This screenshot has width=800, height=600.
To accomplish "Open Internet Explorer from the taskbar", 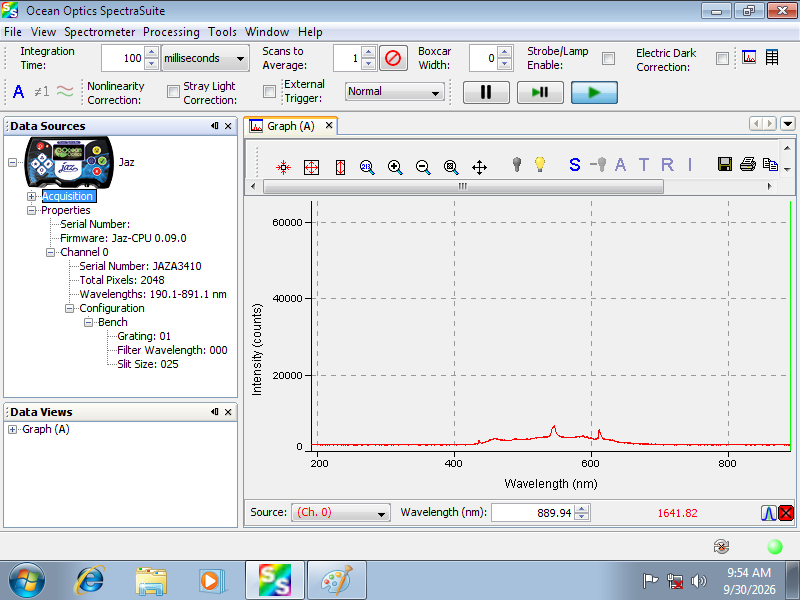I will [x=90, y=580].
